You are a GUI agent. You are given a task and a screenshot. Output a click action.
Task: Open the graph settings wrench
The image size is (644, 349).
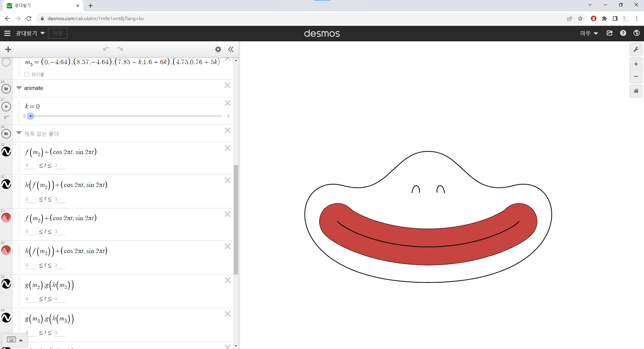636,49
